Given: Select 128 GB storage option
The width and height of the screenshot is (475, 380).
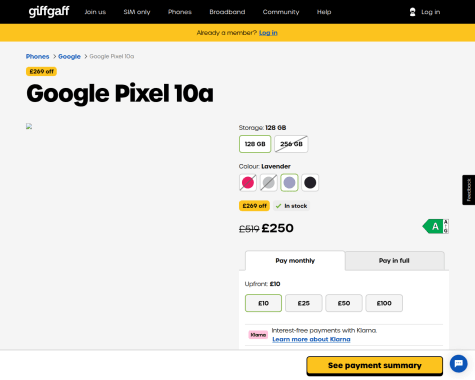Looking at the screenshot, I should pyautogui.click(x=255, y=144).
